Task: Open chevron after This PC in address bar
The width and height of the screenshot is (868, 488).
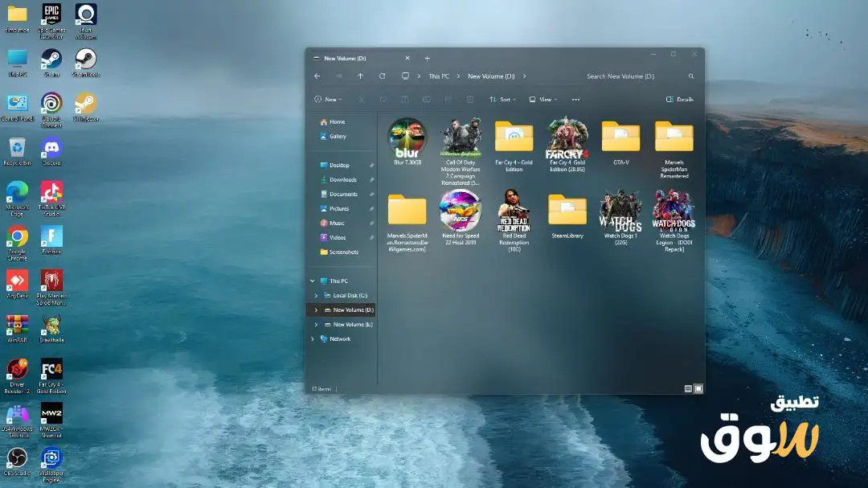Action: click(458, 76)
